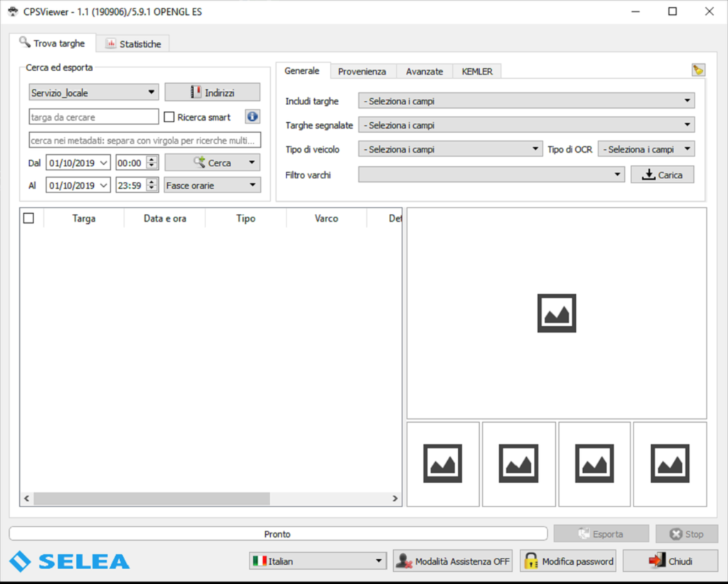This screenshot has width=728, height=584.
Task: Click the Pronto progress bar
Action: tap(278, 534)
